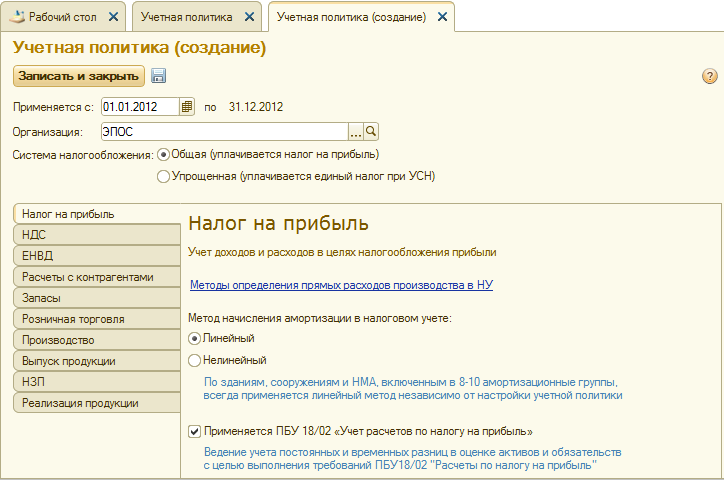Image resolution: width=724 pixels, height=480 pixels.
Task: Open the Производство section
Action: 97,340
